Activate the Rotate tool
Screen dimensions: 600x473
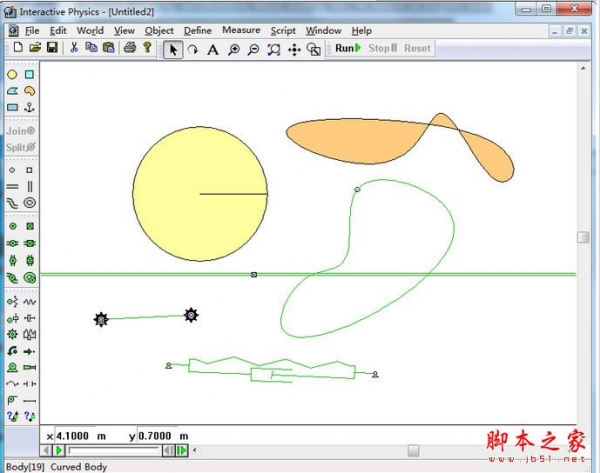click(193, 49)
